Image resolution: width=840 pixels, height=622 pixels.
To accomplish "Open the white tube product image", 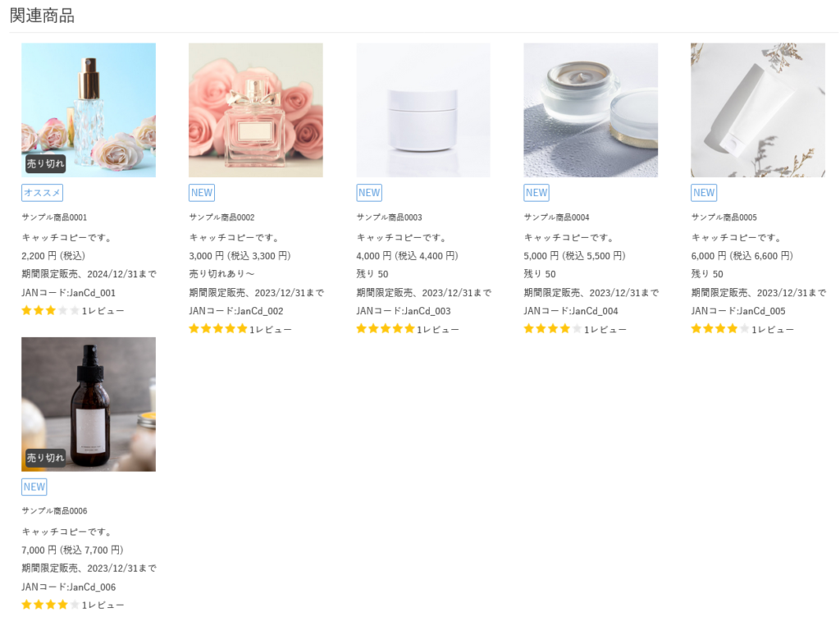I will pos(757,110).
